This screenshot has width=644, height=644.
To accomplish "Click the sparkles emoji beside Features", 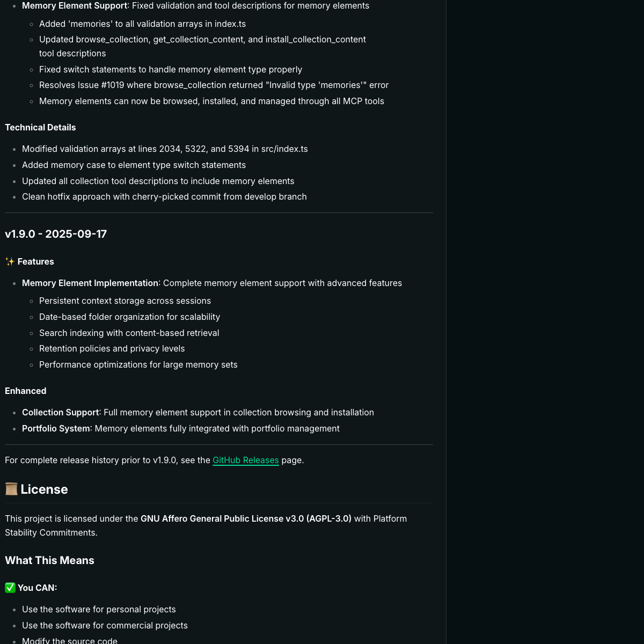I will click(10, 262).
